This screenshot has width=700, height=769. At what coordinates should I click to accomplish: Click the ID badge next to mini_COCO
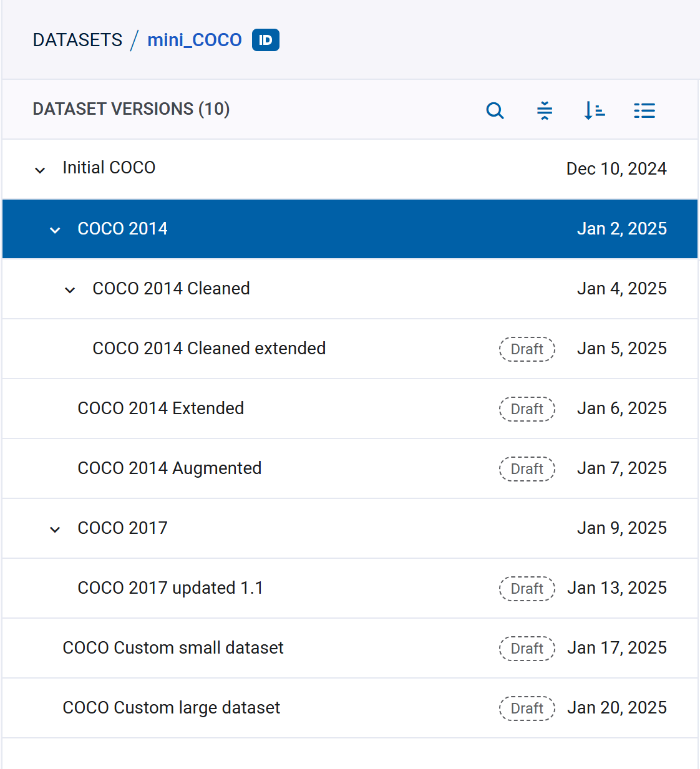[x=265, y=39]
